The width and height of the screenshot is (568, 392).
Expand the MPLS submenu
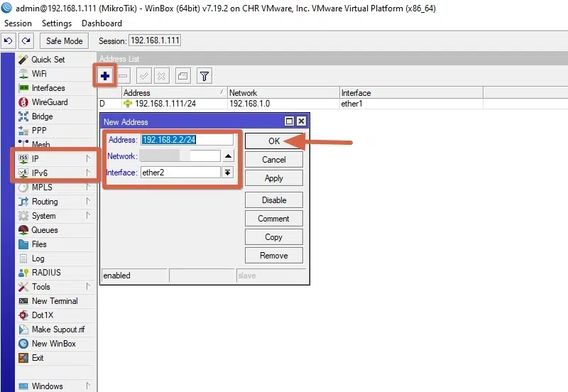(56, 187)
